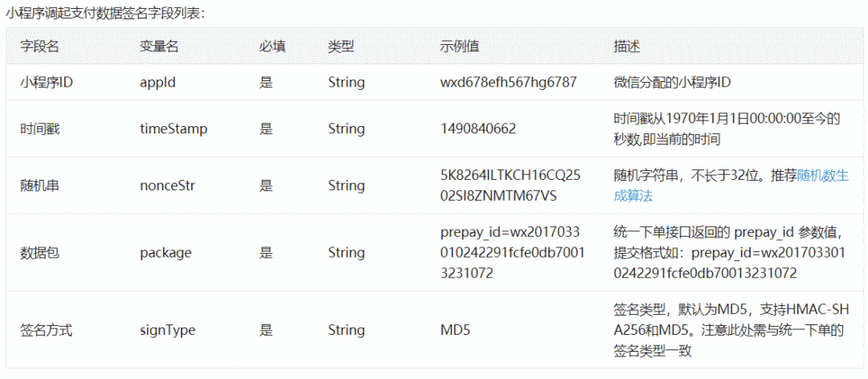Click the 签名方式 field name cell
The width and height of the screenshot is (868, 379).
(x=46, y=330)
